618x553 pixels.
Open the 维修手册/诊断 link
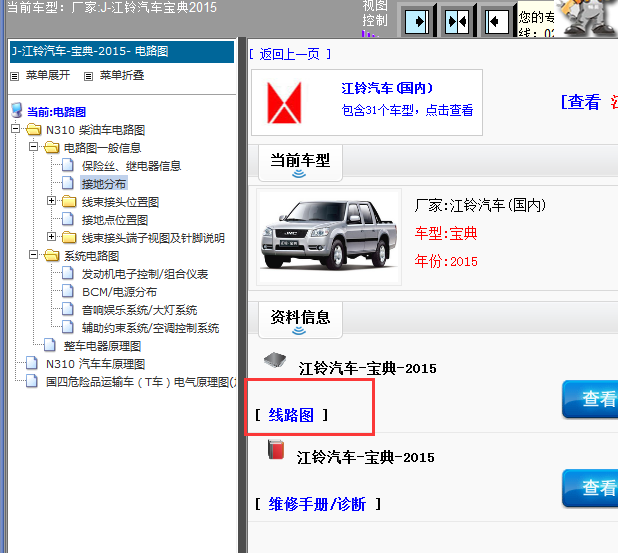[x=317, y=504]
